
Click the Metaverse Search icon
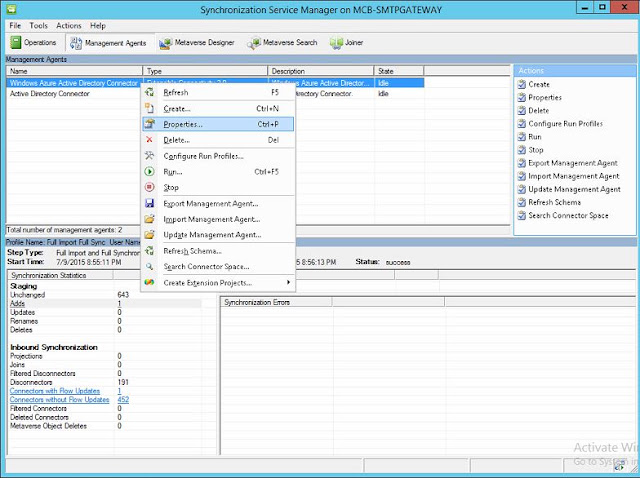(254, 43)
